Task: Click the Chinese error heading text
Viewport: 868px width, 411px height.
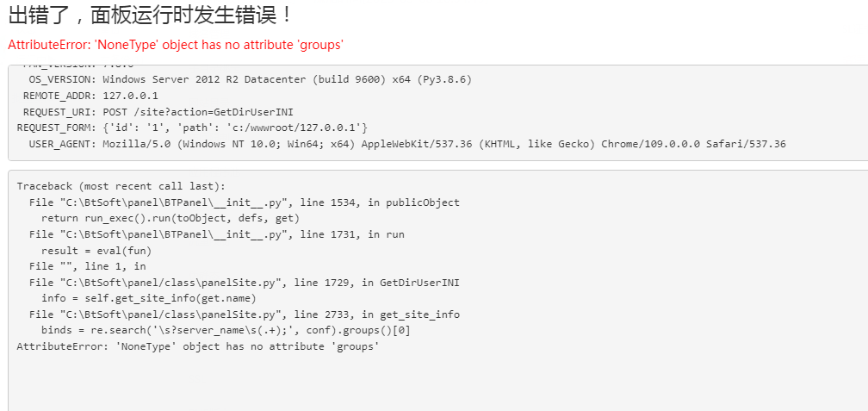Action: point(150,16)
